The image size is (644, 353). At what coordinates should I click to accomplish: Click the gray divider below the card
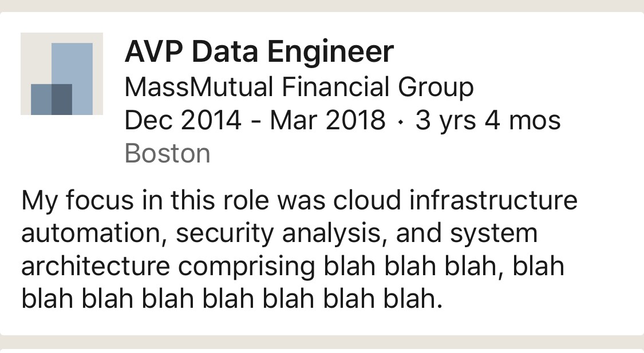click(x=322, y=342)
